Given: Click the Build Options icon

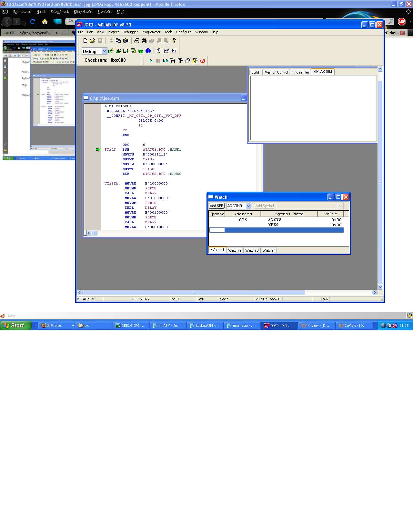Looking at the screenshot, I should tap(133, 51).
